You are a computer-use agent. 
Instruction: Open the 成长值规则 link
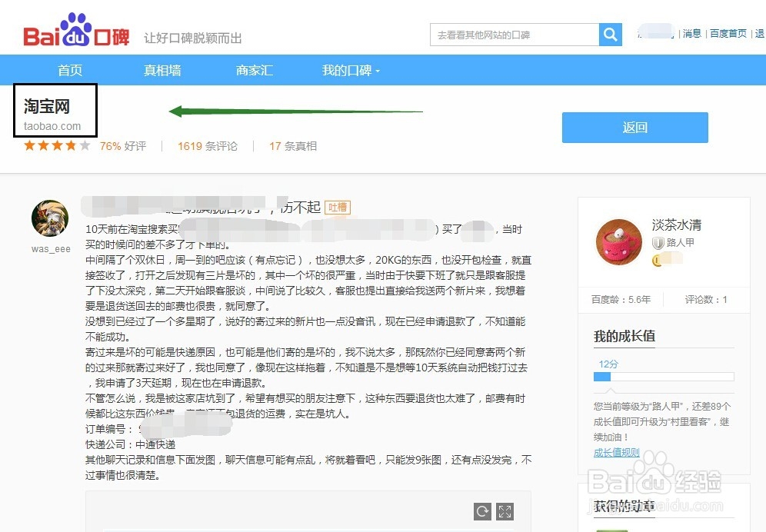tap(617, 451)
